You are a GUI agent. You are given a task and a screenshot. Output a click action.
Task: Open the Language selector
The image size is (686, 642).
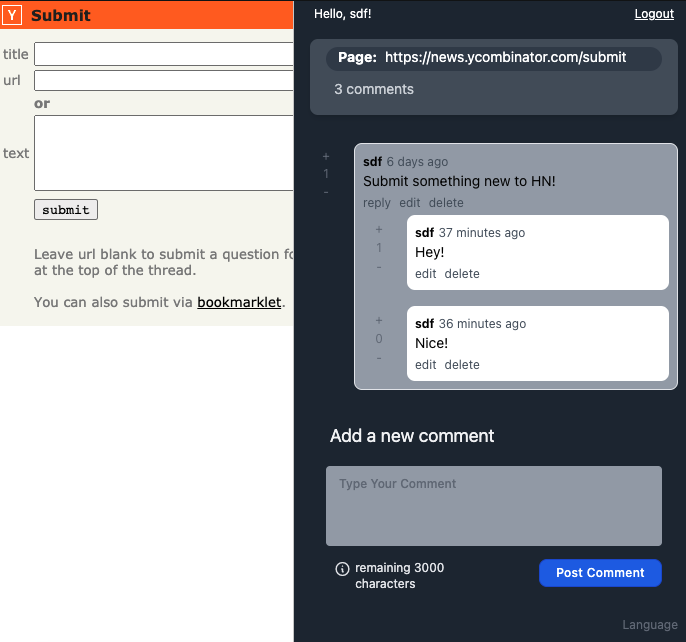click(650, 624)
